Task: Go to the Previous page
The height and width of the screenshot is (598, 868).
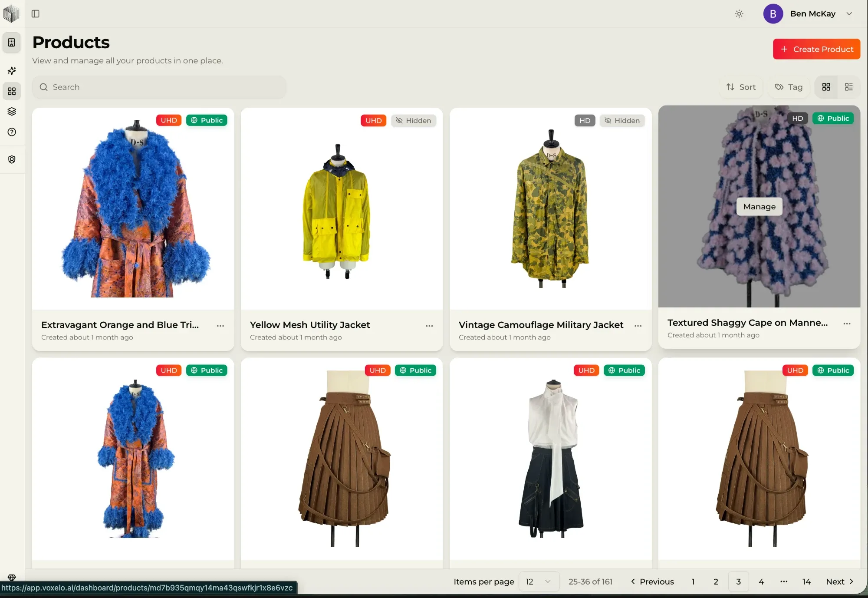Action: [652, 581]
